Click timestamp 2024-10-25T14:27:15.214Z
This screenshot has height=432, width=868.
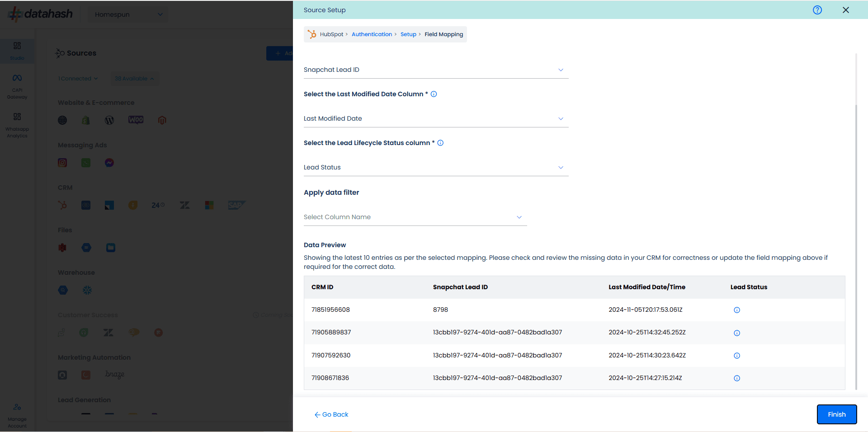(x=645, y=378)
